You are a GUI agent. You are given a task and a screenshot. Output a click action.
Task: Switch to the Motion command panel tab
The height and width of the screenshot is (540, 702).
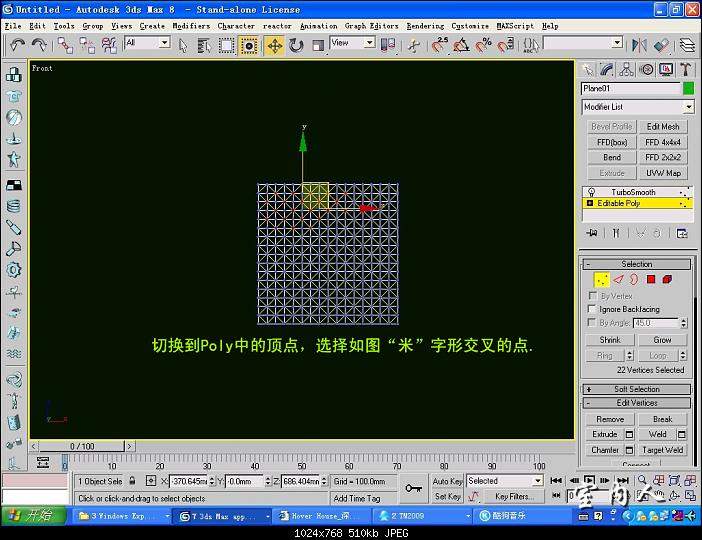click(646, 69)
